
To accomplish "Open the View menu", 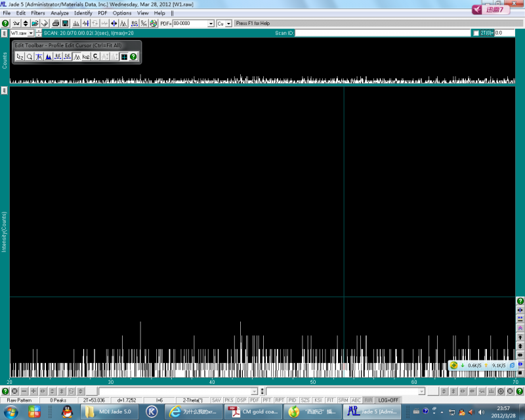I will click(142, 13).
